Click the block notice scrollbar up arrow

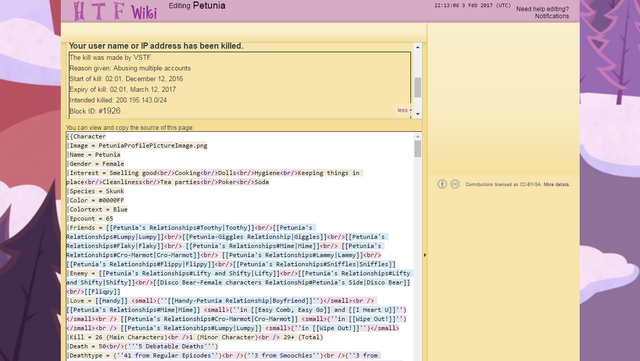418,48
